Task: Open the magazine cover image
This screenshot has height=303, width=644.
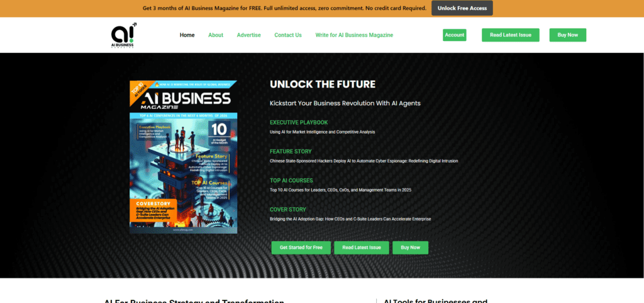Action: (x=183, y=157)
